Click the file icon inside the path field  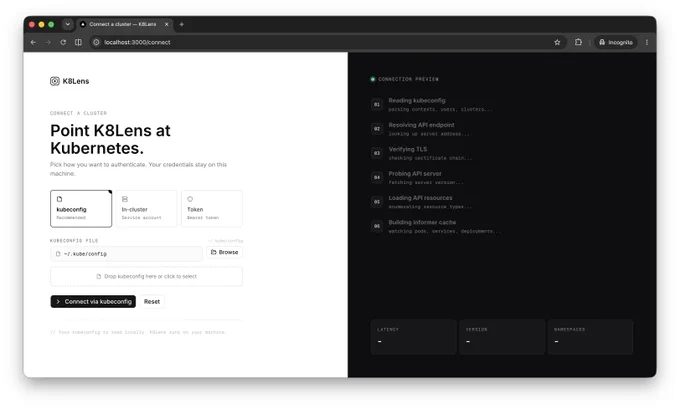58,254
